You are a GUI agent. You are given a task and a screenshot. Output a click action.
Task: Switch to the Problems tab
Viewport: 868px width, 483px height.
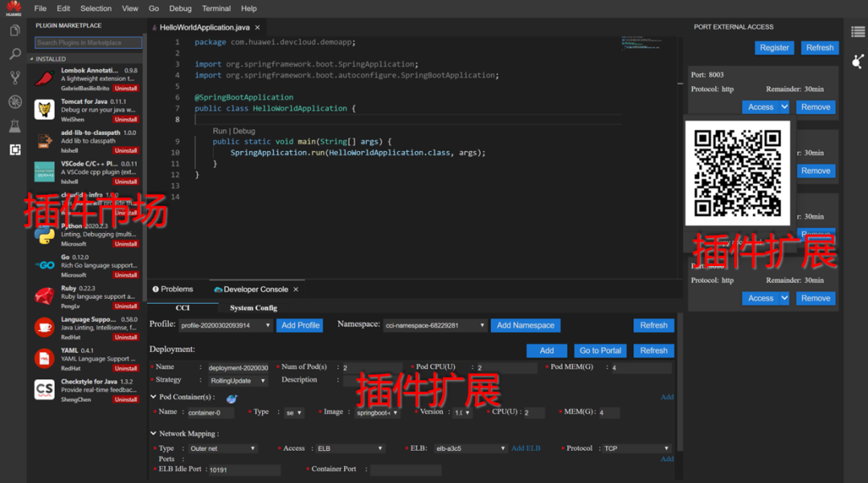click(x=176, y=289)
